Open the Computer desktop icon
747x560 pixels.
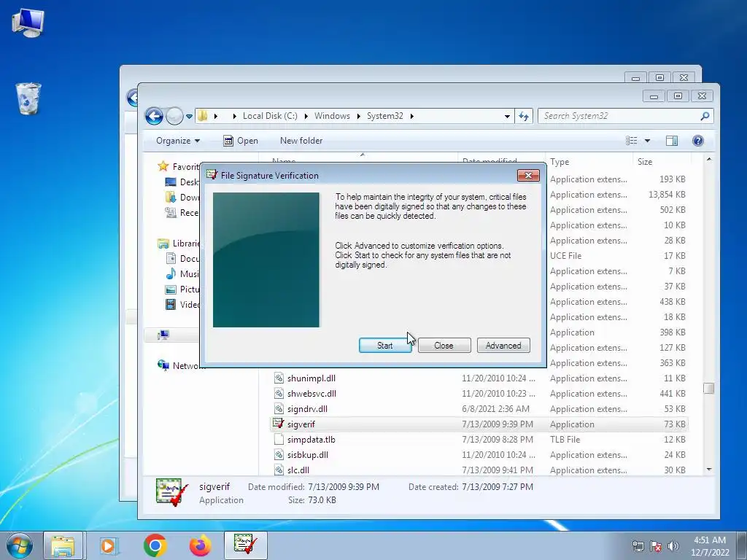click(x=28, y=22)
